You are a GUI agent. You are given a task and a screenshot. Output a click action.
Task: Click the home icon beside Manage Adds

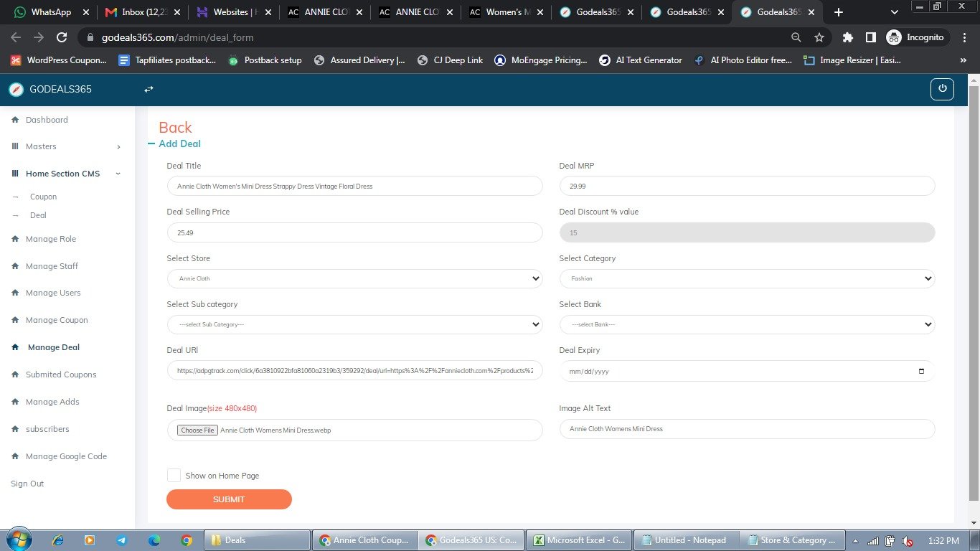[15, 402]
